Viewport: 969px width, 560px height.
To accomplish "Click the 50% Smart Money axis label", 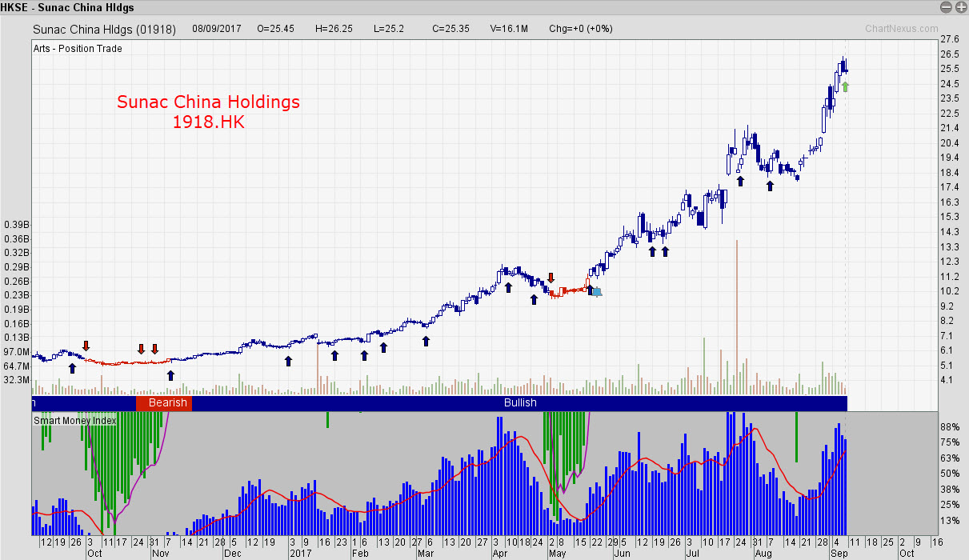I will point(949,474).
